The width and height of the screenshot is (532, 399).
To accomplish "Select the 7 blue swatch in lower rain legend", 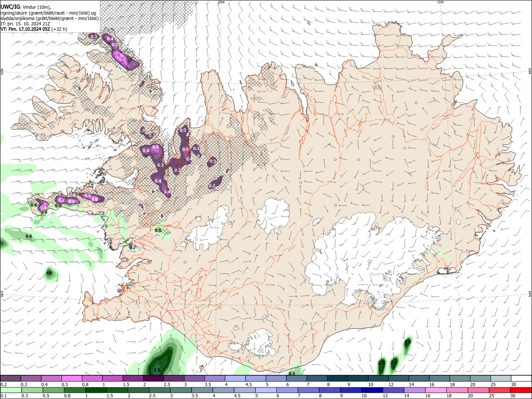I will pos(308,390).
